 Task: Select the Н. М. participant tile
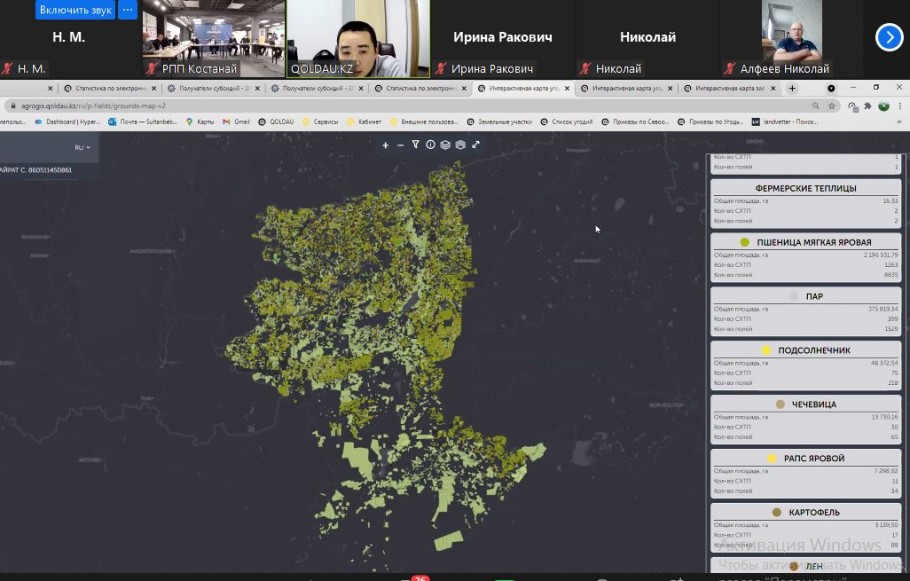coord(70,38)
